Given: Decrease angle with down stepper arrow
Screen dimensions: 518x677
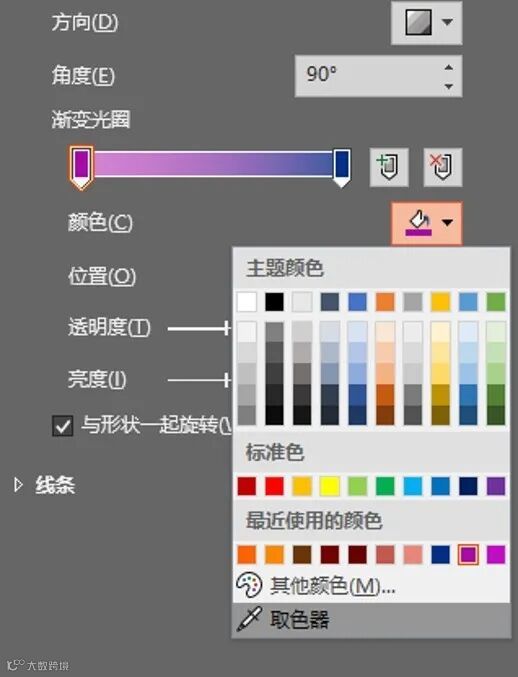Looking at the screenshot, I should (449, 86).
